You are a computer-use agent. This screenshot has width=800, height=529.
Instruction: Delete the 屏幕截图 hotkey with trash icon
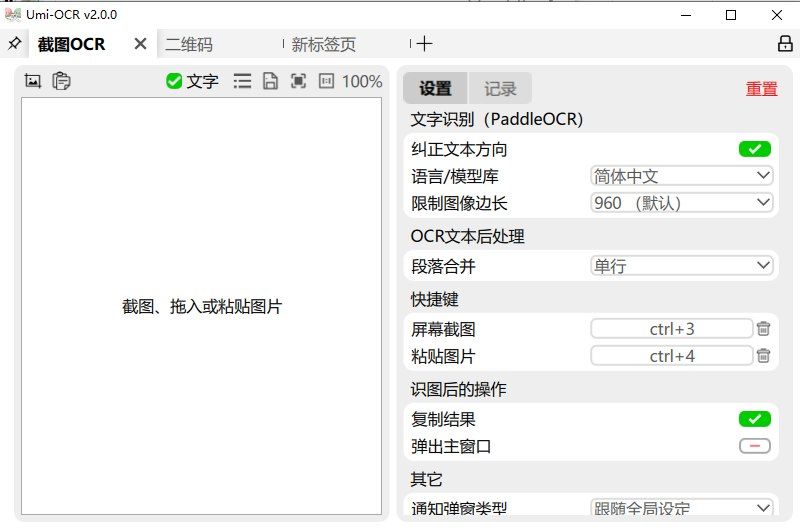763,329
